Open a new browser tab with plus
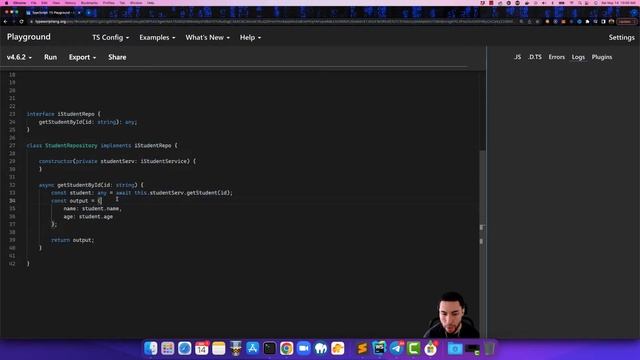 pyautogui.click(x=89, y=13)
